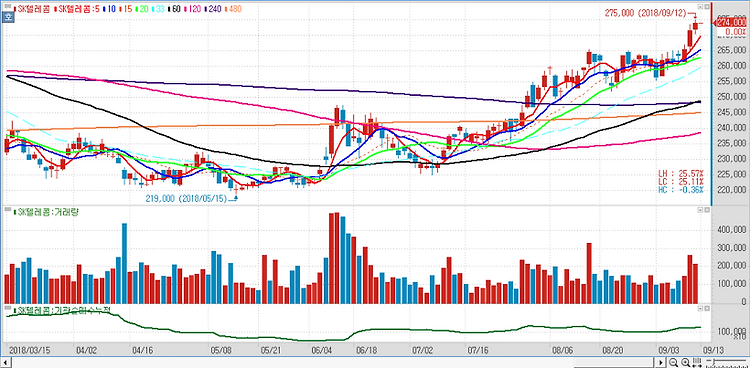Click the horizontal scroll right arrow
The height and width of the screenshot is (368, 750).
coord(661,362)
